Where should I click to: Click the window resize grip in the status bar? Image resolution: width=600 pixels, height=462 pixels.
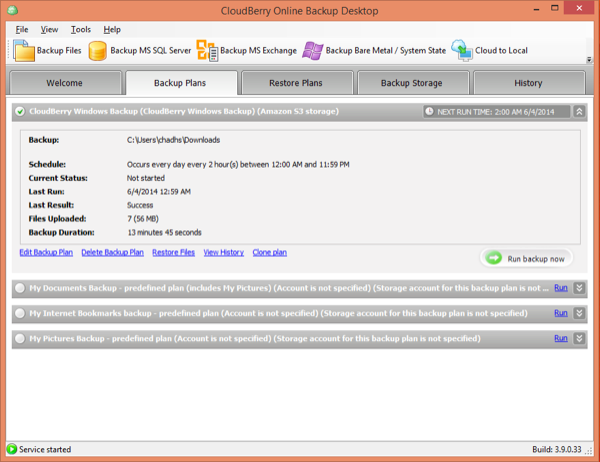point(589,452)
